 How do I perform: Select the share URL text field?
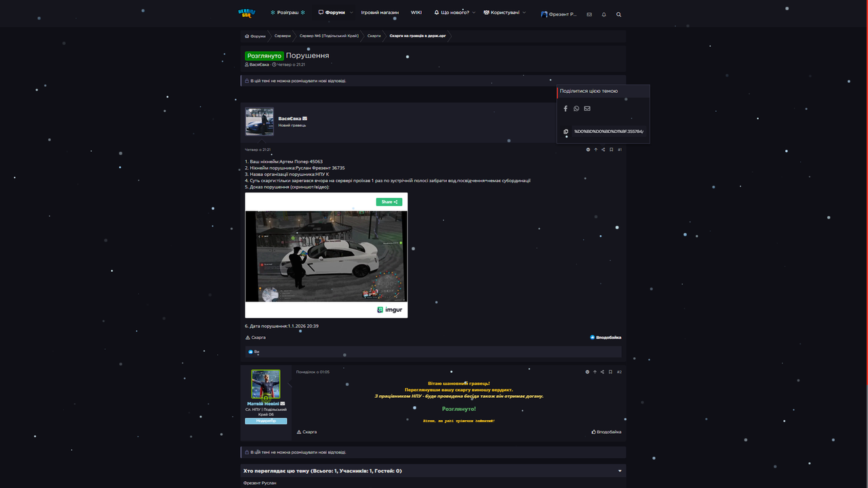(x=609, y=131)
